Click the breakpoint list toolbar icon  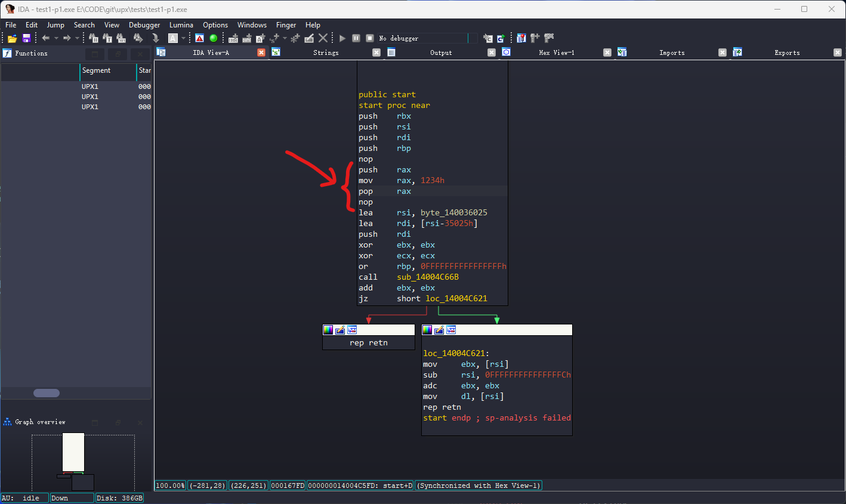click(521, 38)
